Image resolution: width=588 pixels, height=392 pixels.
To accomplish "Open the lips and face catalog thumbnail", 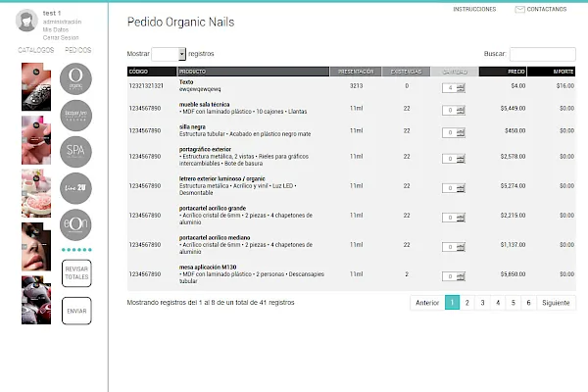I will click(36, 247).
